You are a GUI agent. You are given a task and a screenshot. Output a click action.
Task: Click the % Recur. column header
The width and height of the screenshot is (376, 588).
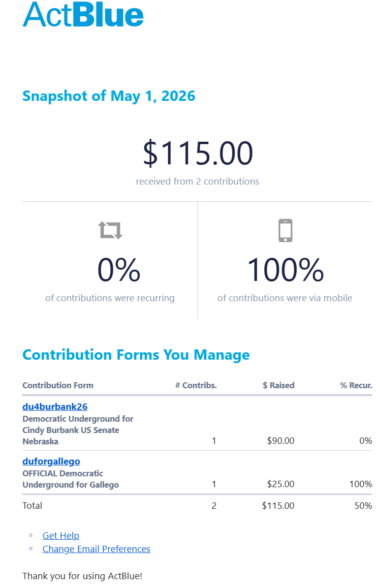pos(356,385)
